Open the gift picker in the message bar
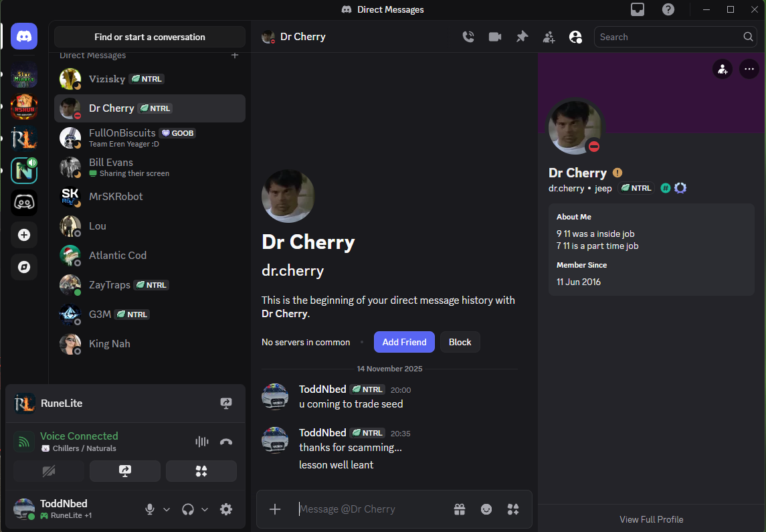766x532 pixels. click(x=460, y=509)
